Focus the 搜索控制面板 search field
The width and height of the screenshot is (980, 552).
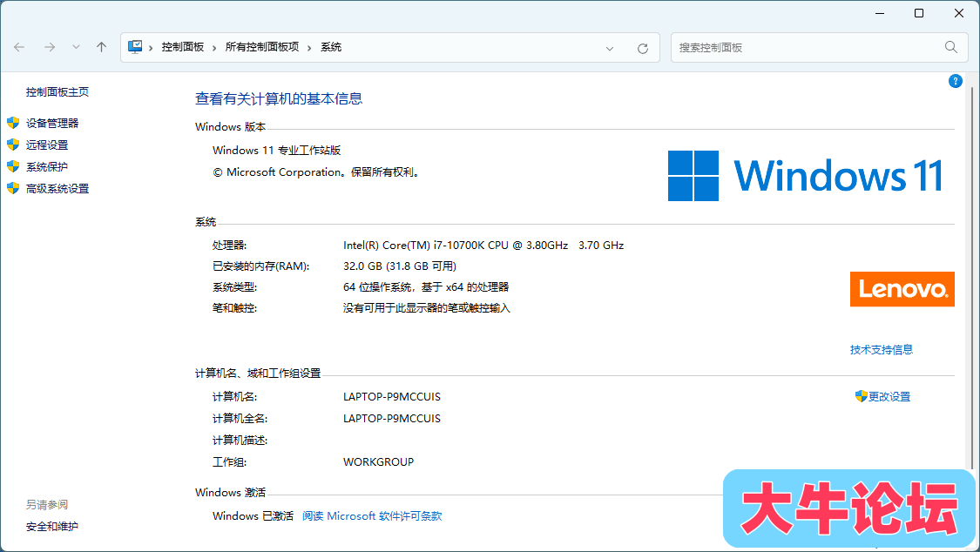tap(820, 48)
